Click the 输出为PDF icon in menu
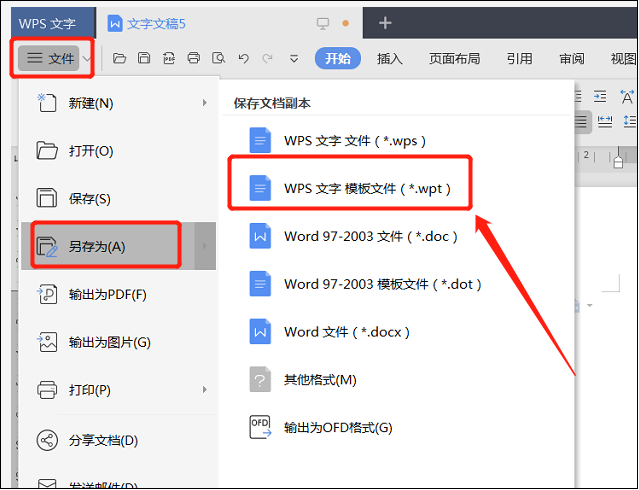 click(x=46, y=294)
